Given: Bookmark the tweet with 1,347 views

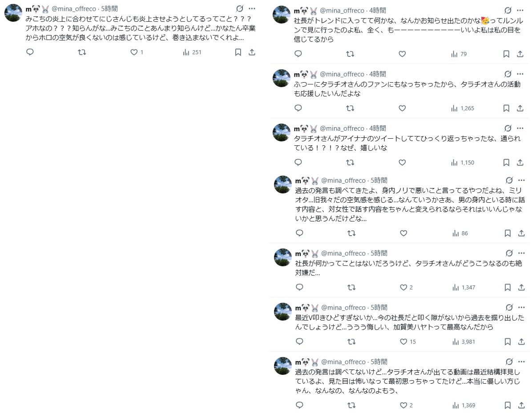Looking at the screenshot, I should [x=508, y=287].
